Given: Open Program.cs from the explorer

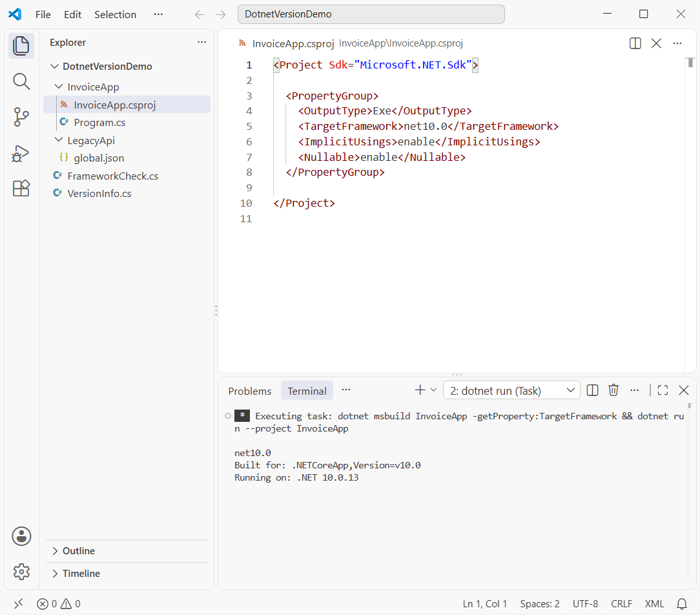Looking at the screenshot, I should tap(127, 122).
